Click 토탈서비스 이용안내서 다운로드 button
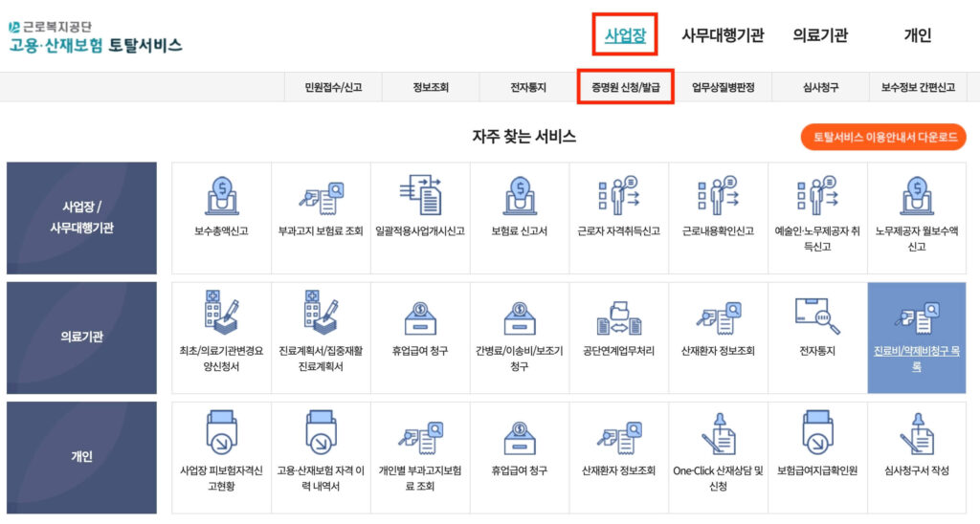980x524 pixels. (x=883, y=137)
